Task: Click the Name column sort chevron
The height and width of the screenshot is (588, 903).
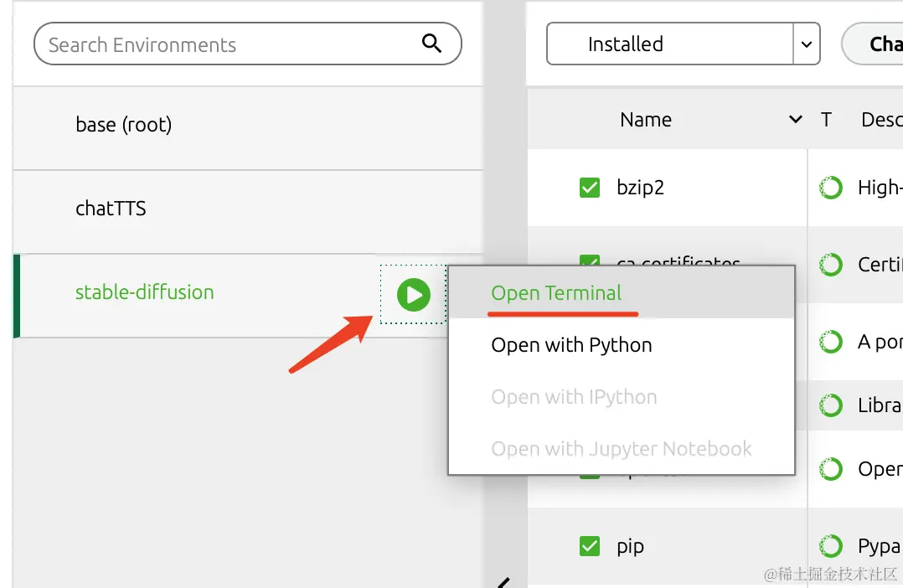Action: coord(796,120)
